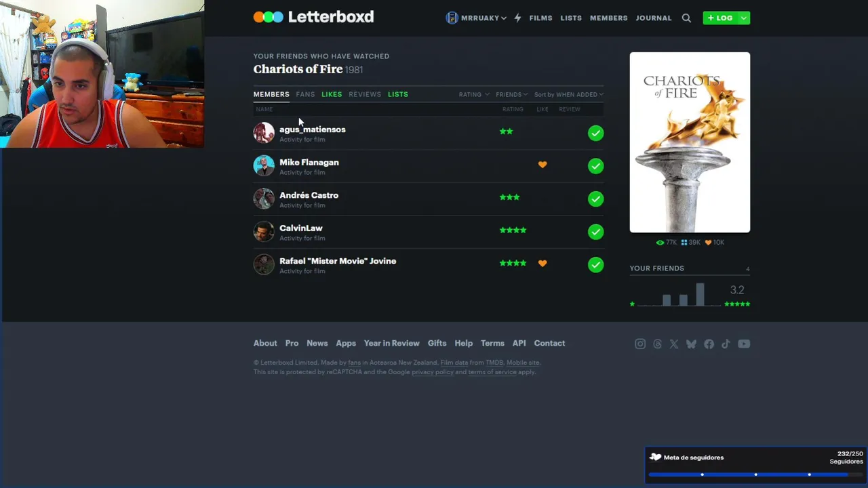Switch to the Reviews tab
868x488 pixels.
365,94
